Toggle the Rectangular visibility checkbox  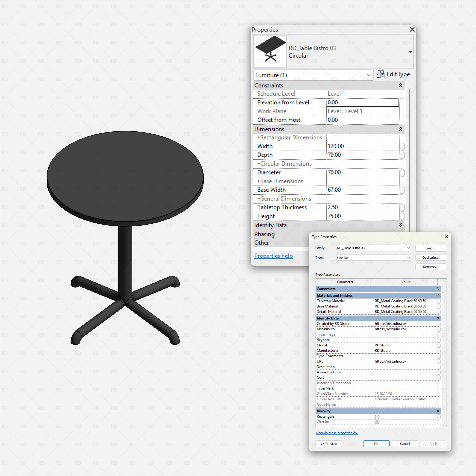point(377,417)
